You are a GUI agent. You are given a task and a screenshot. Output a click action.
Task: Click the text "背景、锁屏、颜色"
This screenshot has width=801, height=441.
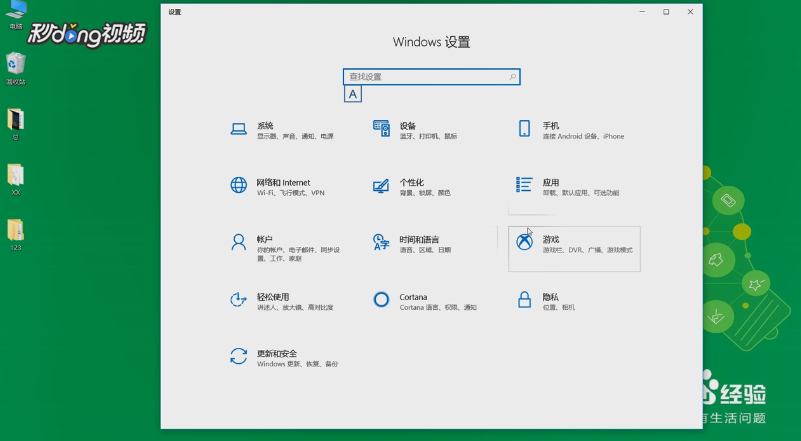coord(425,193)
